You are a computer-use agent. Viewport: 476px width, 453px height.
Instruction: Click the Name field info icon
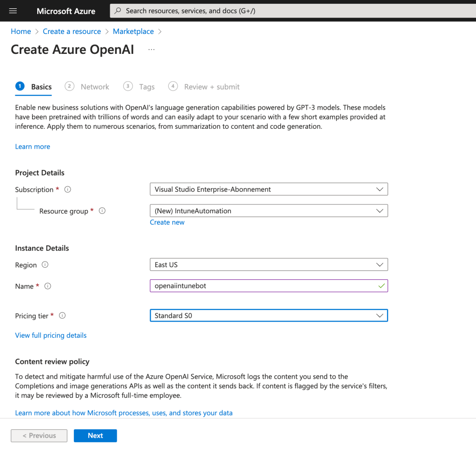click(47, 286)
